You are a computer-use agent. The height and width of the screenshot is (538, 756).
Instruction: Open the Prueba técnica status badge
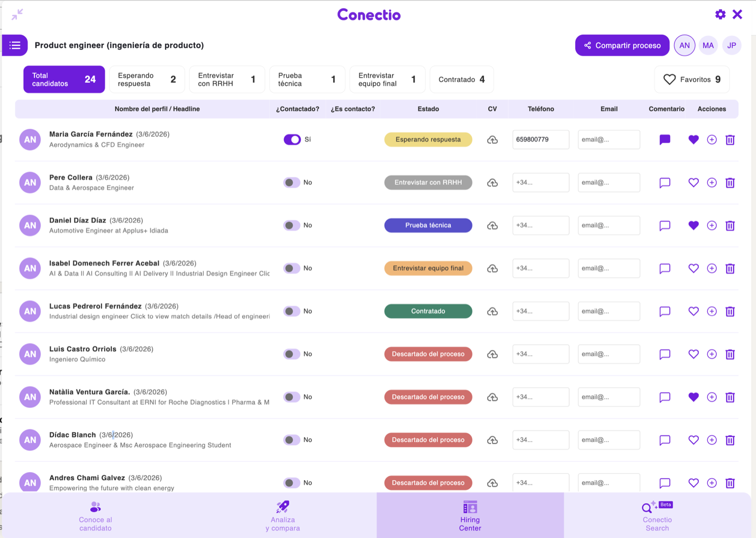(428, 225)
